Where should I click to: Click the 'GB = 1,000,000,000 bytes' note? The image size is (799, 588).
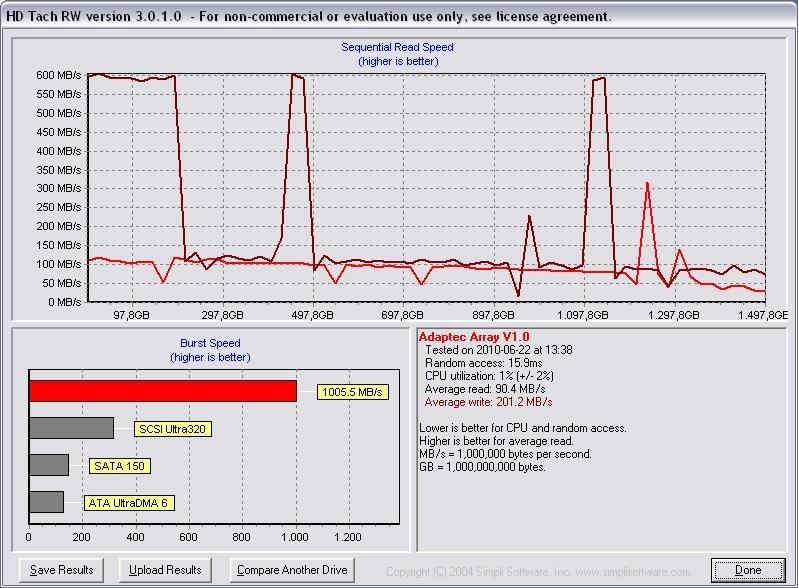[x=482, y=467]
